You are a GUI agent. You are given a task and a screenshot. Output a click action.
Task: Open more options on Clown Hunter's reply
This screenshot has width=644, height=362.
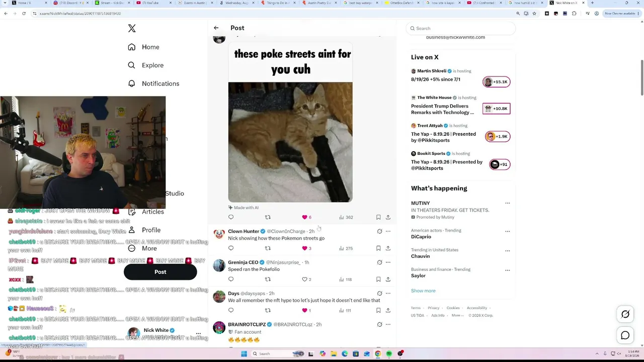point(388,231)
